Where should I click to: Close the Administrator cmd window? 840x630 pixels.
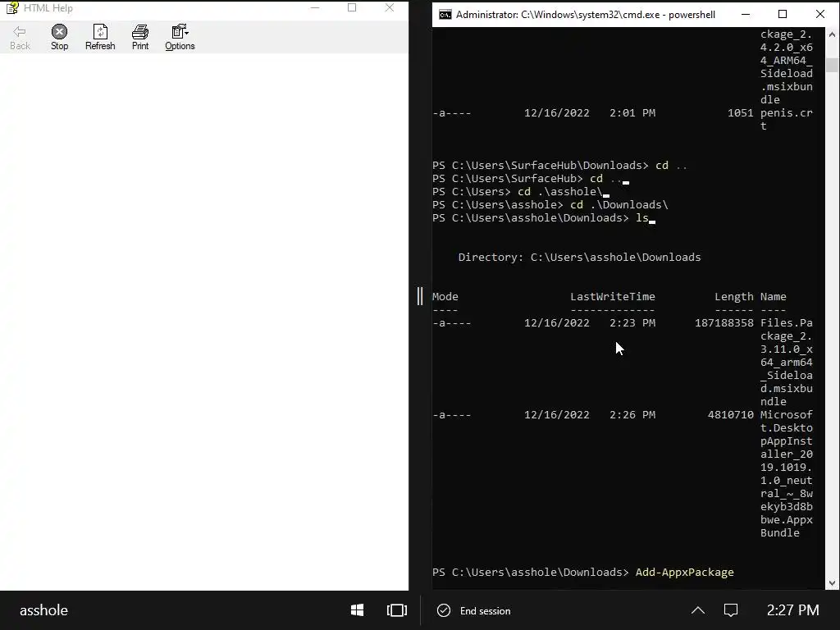tap(820, 15)
